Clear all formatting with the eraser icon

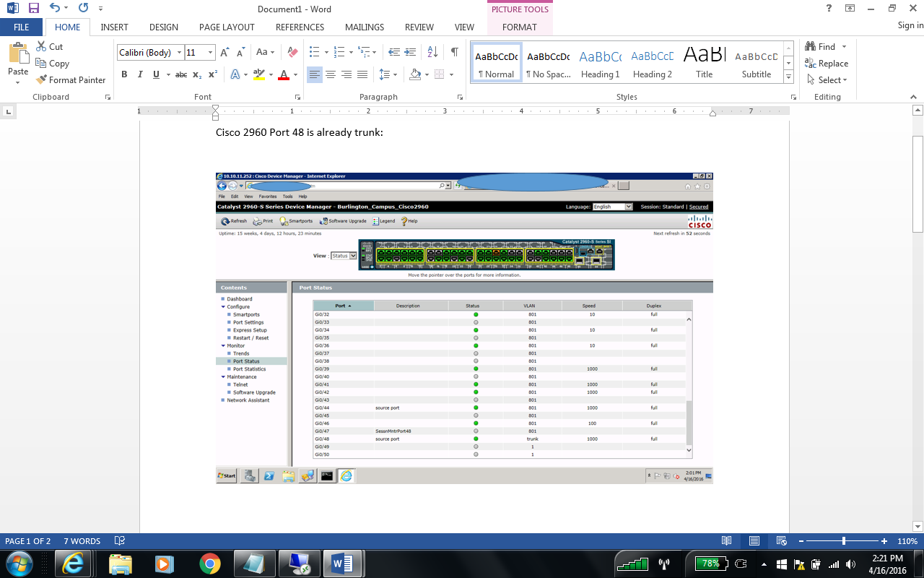click(x=292, y=52)
